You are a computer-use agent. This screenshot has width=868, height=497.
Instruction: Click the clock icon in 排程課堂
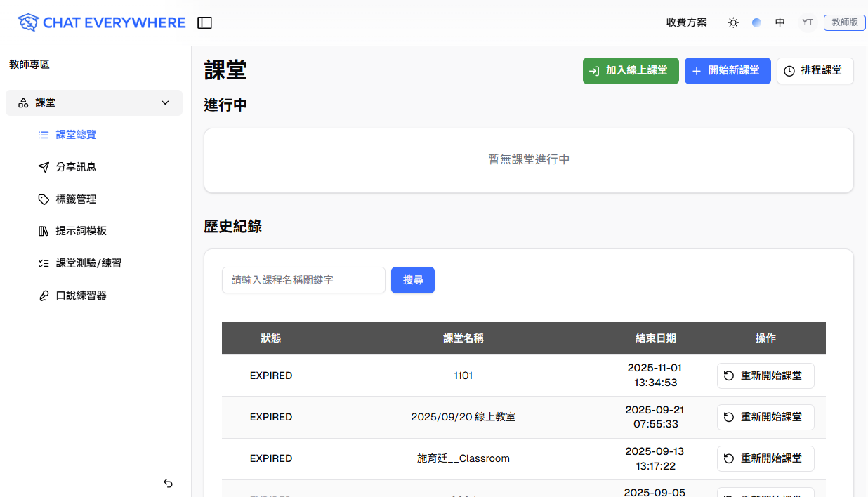click(x=789, y=71)
